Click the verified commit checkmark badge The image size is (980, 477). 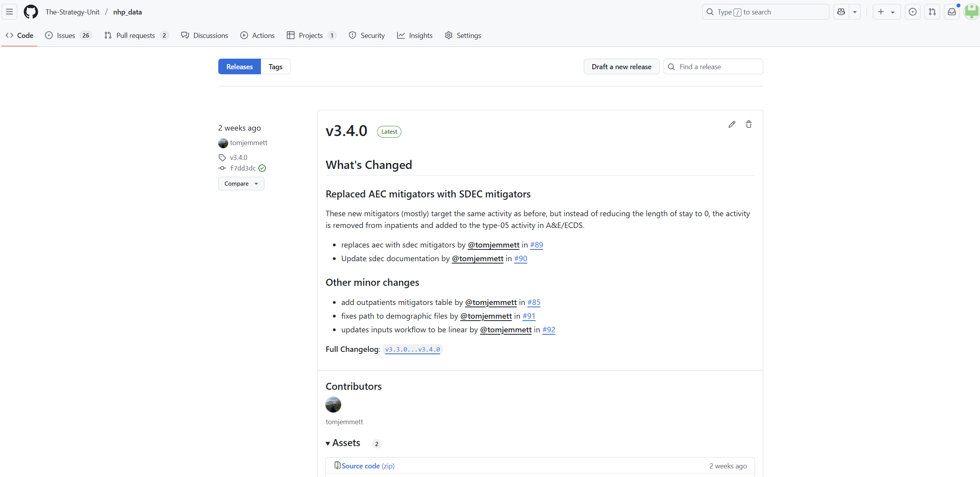pyautogui.click(x=262, y=168)
